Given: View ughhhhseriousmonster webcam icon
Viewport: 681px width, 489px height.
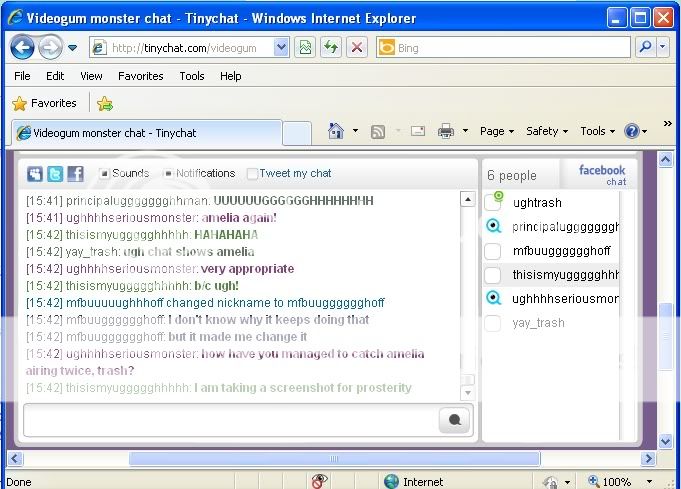Looking at the screenshot, I should pyautogui.click(x=493, y=298).
